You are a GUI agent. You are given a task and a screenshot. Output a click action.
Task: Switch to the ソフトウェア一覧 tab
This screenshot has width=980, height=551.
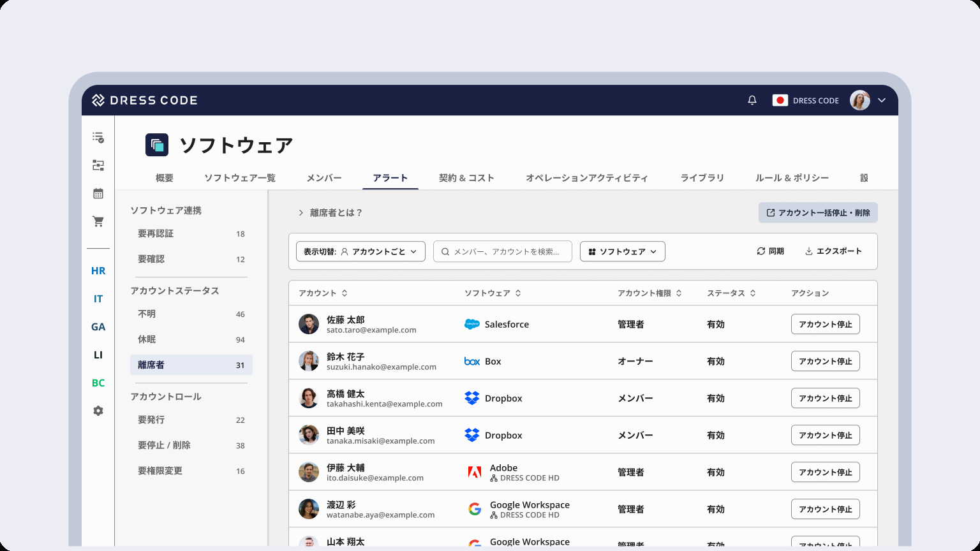(x=240, y=178)
